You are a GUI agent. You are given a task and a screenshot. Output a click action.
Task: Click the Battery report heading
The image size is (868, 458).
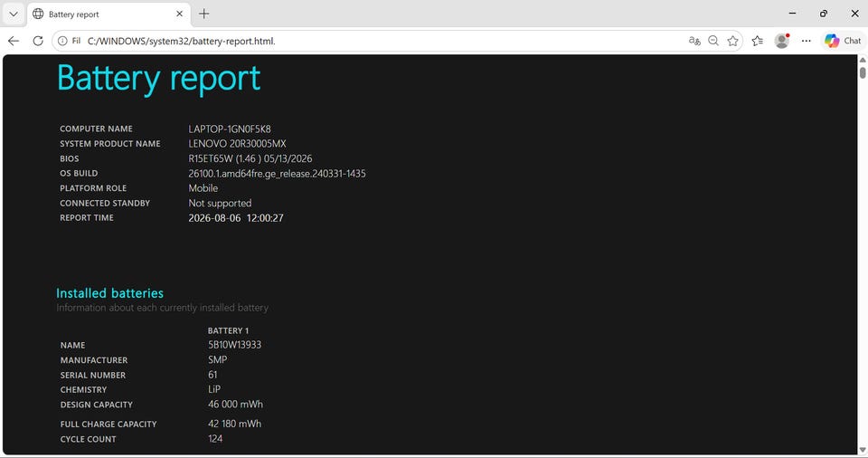(159, 78)
